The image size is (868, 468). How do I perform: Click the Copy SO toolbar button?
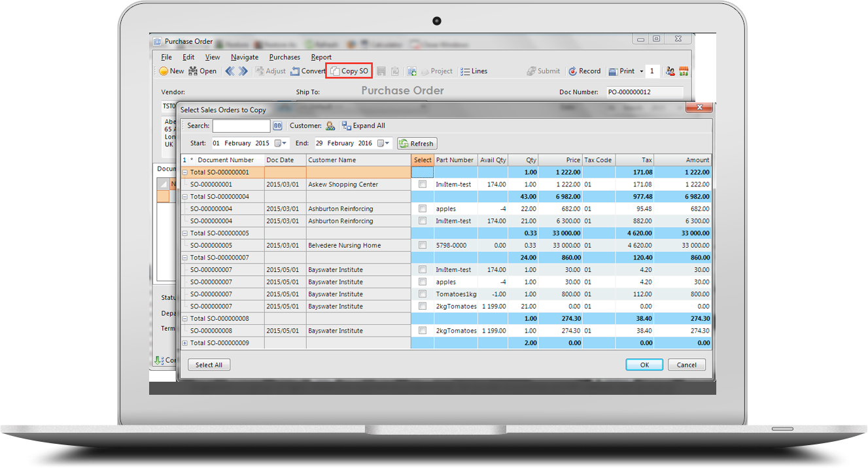tap(349, 71)
